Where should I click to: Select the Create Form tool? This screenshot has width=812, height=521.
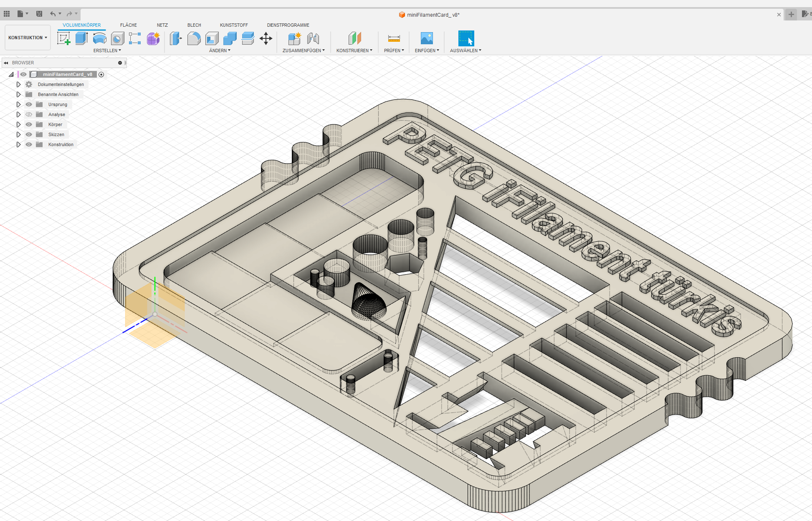153,38
